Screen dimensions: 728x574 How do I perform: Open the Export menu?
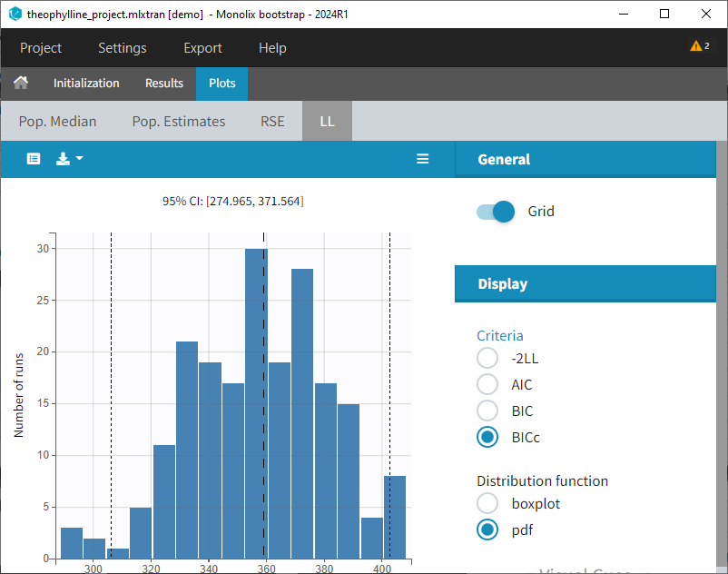tap(202, 48)
